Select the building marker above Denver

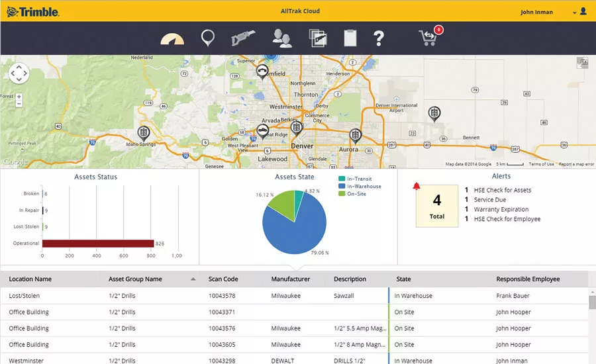click(x=297, y=128)
